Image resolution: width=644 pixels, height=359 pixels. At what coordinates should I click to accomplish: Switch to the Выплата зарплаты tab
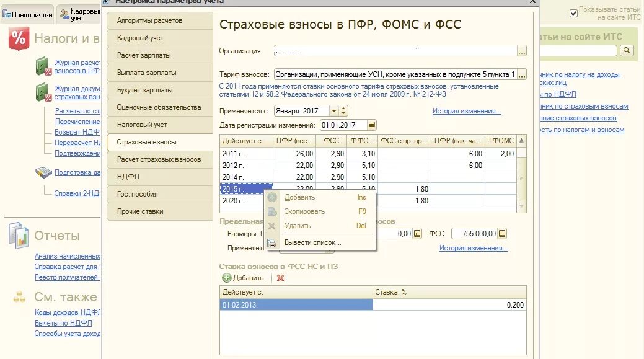[x=160, y=73]
